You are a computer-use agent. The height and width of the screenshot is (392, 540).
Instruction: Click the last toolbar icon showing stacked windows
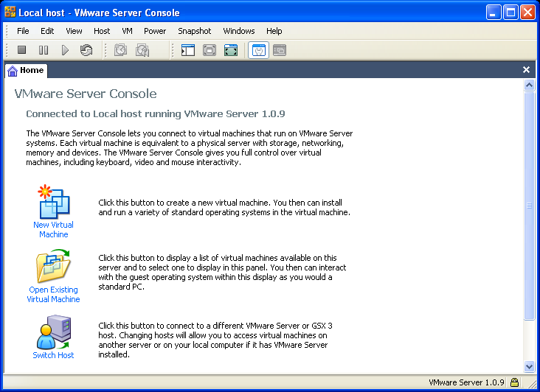280,50
